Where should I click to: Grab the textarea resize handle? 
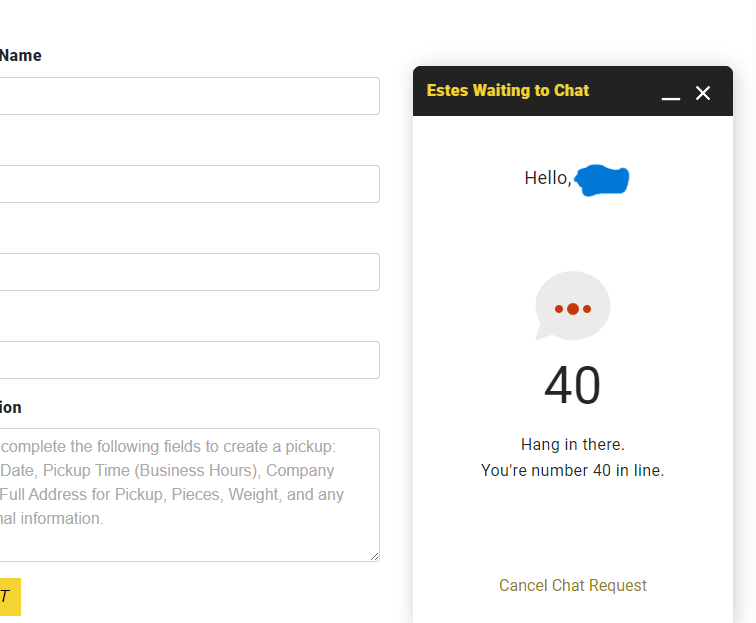[x=374, y=556]
